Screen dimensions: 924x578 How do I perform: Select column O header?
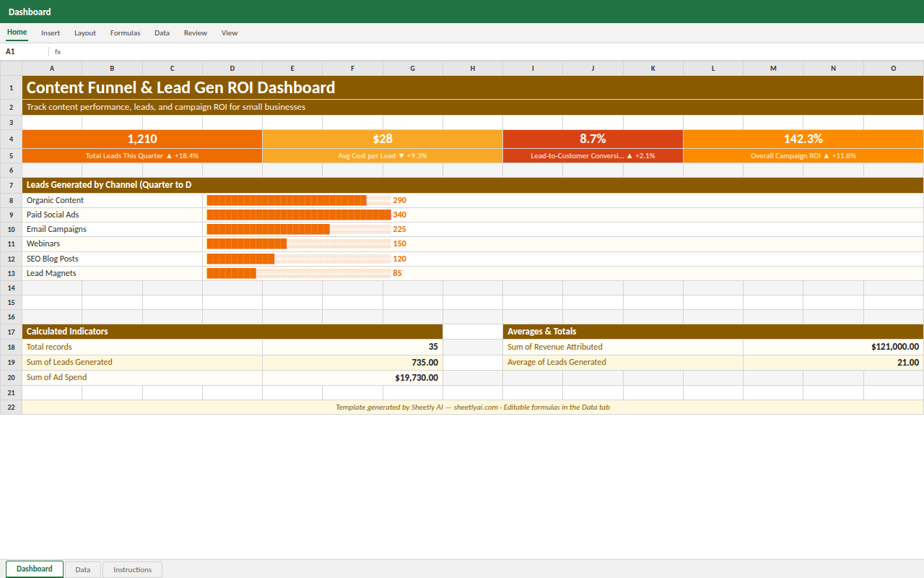click(x=894, y=68)
